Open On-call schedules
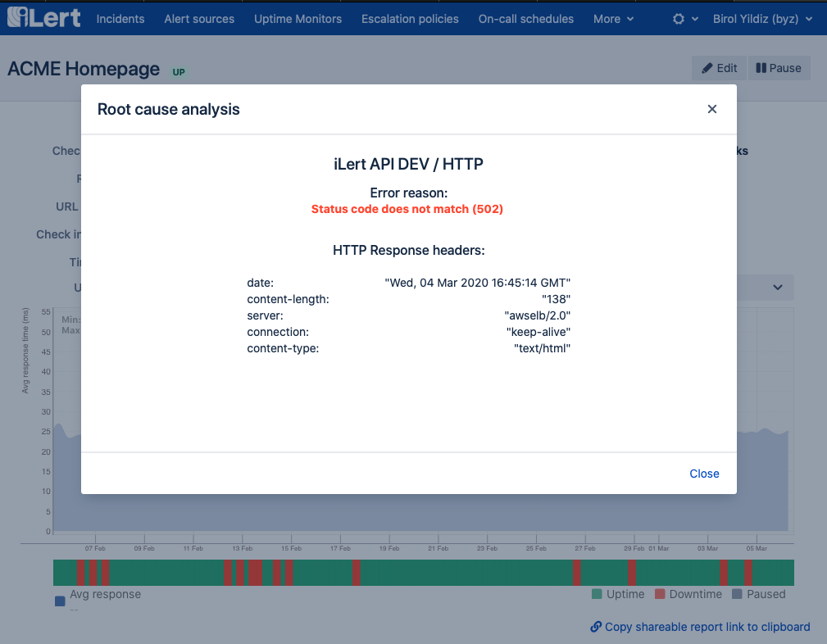This screenshot has width=827, height=644. point(526,19)
